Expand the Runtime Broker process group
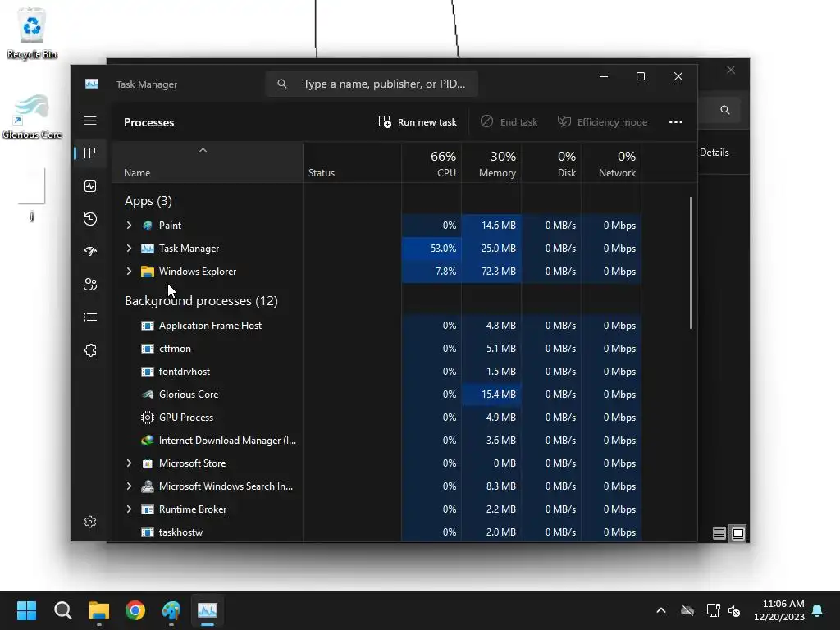The image size is (840, 630). click(x=129, y=509)
